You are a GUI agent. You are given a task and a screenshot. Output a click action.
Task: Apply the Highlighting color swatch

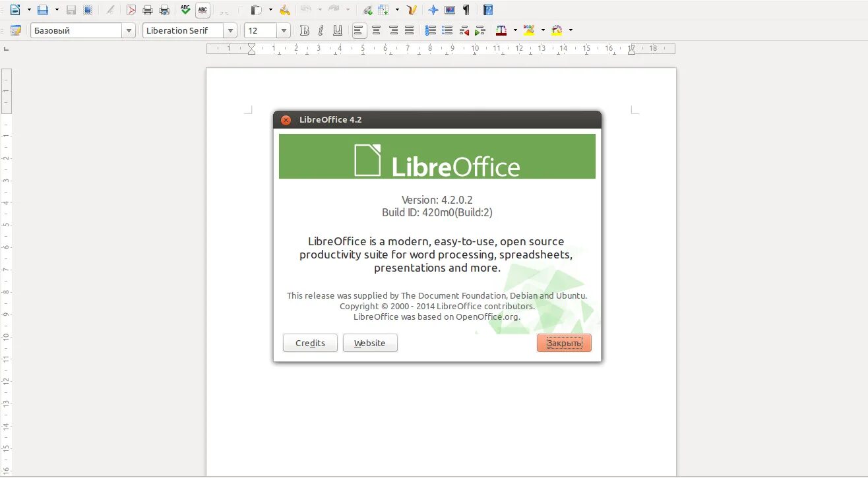point(529,30)
